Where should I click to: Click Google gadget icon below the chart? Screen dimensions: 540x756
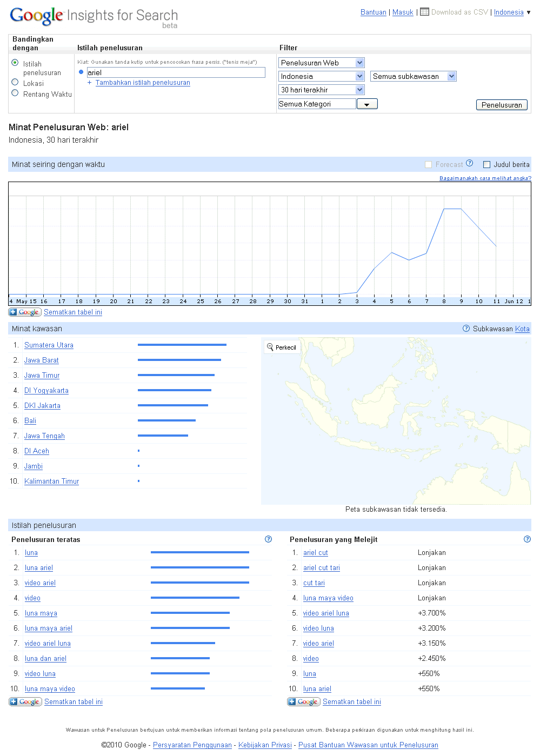[x=25, y=312]
